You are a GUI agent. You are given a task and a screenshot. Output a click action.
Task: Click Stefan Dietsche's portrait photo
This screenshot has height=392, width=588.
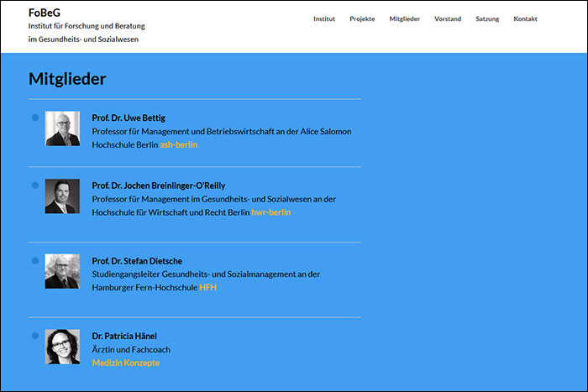(62, 271)
